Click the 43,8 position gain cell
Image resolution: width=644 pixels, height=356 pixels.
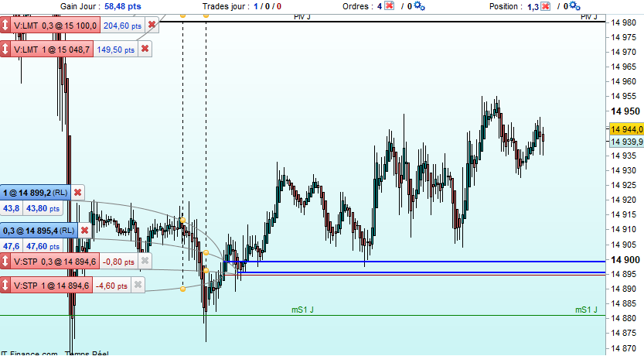click(12, 208)
